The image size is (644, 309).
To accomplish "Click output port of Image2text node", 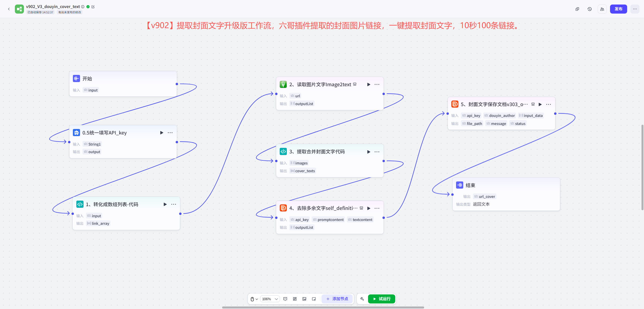I will pyautogui.click(x=384, y=94).
